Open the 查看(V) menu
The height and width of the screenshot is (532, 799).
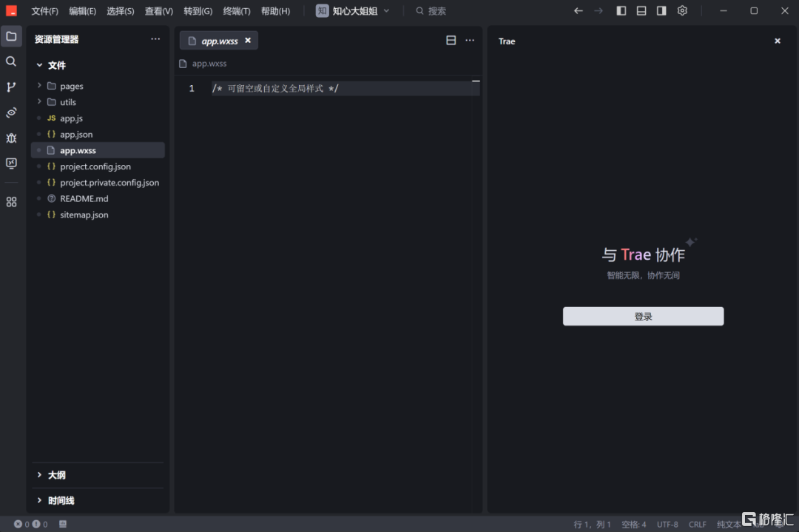coord(159,11)
